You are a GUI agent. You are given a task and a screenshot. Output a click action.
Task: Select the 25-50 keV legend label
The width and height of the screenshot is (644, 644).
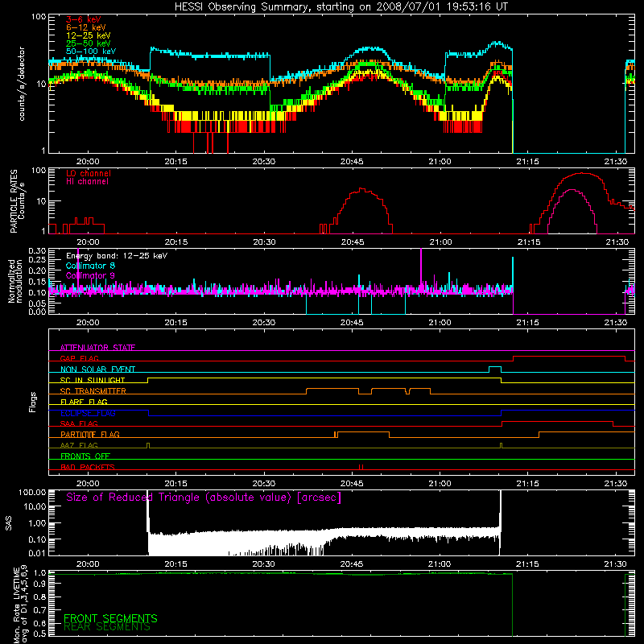(x=89, y=43)
